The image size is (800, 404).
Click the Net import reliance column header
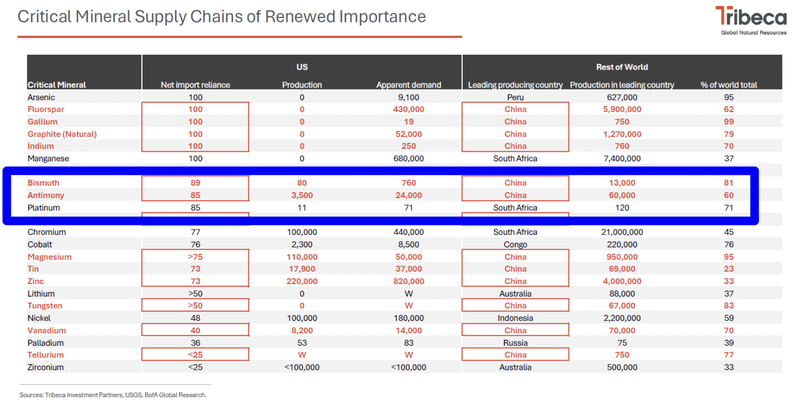click(x=195, y=84)
